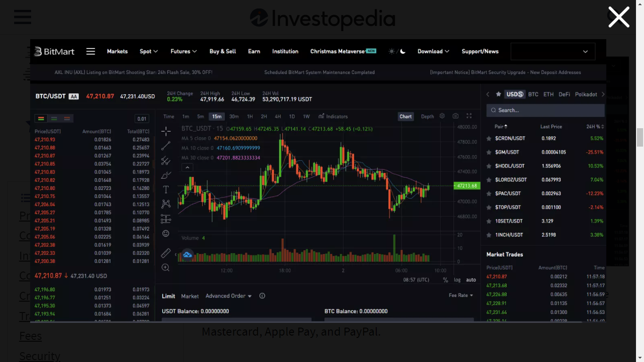Switch to the Chart view
644x362 pixels.
[405, 116]
